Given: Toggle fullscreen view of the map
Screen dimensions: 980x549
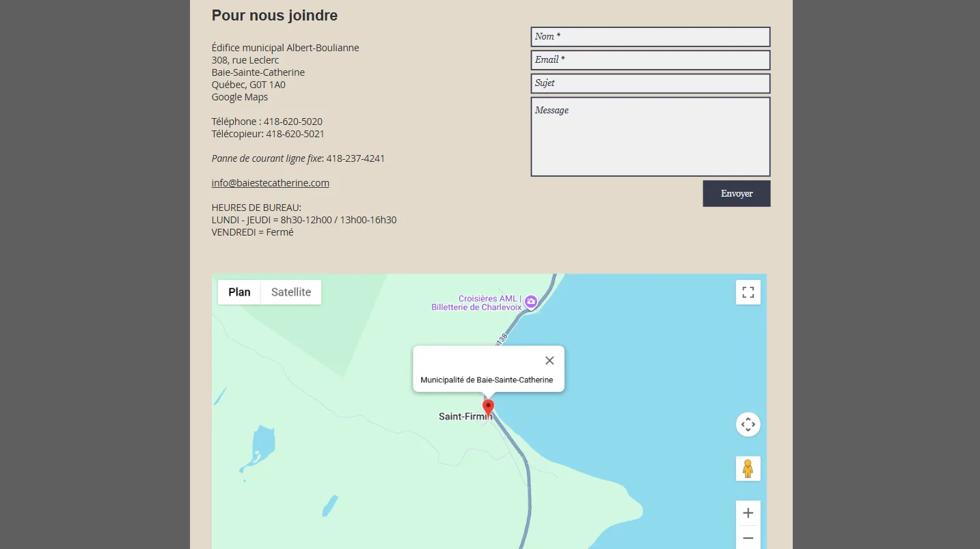Looking at the screenshot, I should point(748,292).
